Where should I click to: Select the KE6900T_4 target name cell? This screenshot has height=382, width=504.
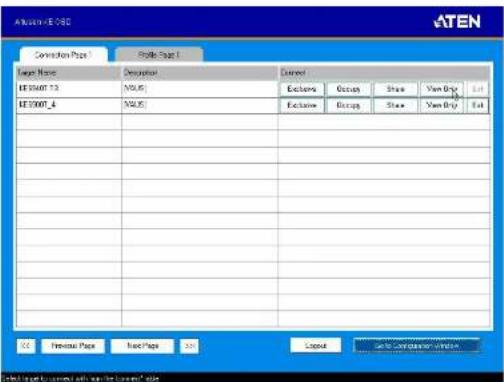point(69,105)
